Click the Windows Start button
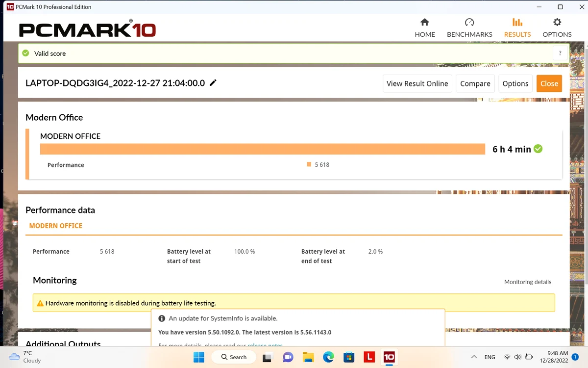 coord(199,357)
